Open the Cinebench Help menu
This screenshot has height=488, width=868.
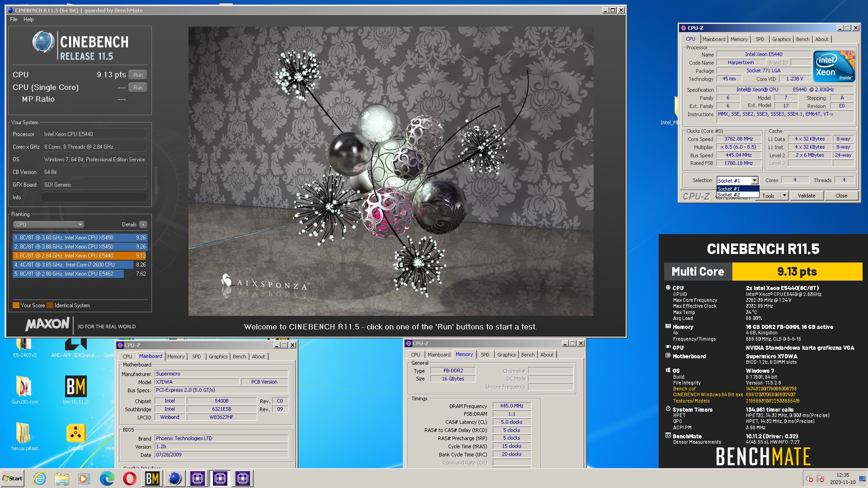[x=28, y=19]
